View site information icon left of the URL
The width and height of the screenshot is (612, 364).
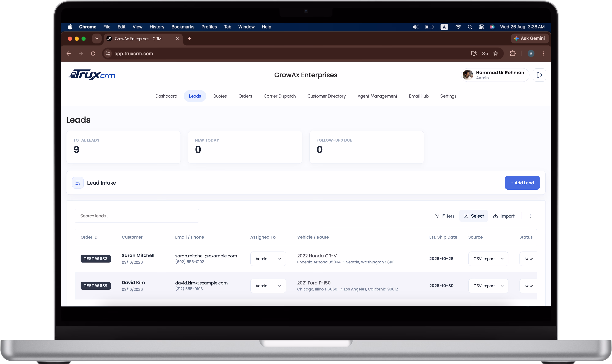point(108,54)
